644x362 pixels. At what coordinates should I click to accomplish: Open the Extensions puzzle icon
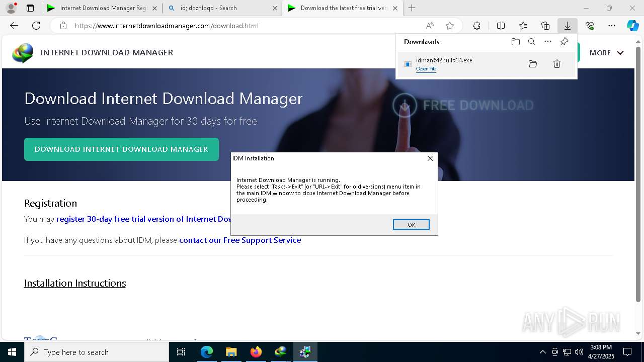(476, 26)
